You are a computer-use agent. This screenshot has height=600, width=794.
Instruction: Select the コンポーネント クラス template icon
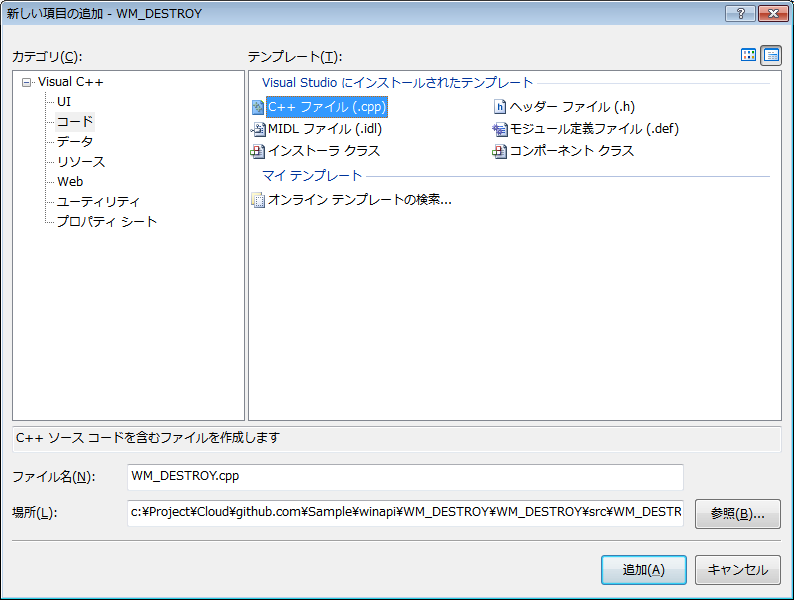[x=499, y=151]
